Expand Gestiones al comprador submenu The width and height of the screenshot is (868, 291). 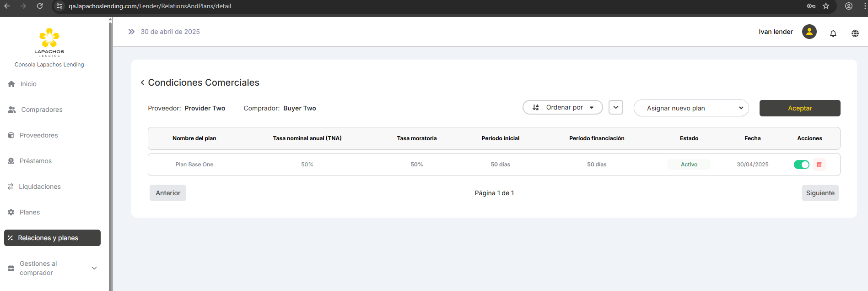[x=94, y=268]
